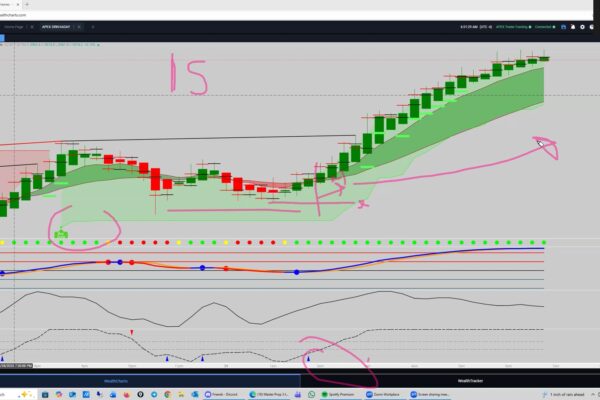Click the red triangle marker on lower indicator
The image size is (600, 400).
tap(133, 333)
